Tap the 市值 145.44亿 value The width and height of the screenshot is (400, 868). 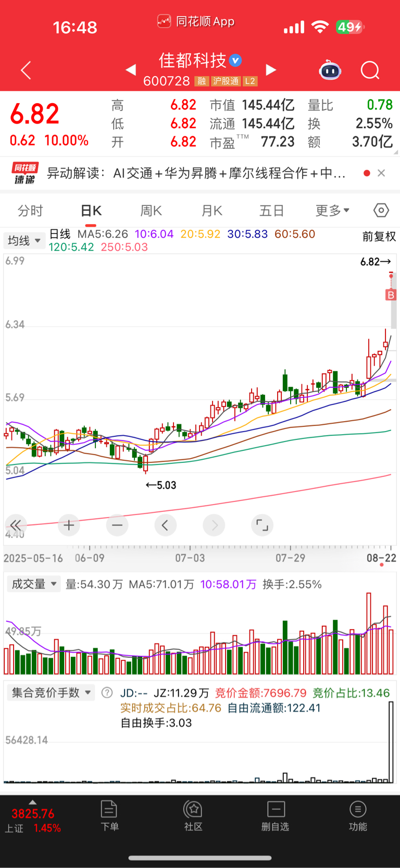(x=268, y=105)
